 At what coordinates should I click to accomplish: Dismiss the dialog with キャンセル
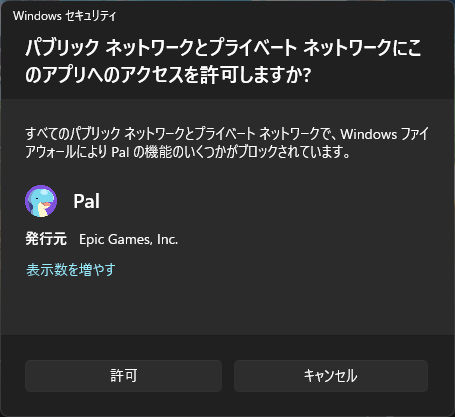coord(331,376)
